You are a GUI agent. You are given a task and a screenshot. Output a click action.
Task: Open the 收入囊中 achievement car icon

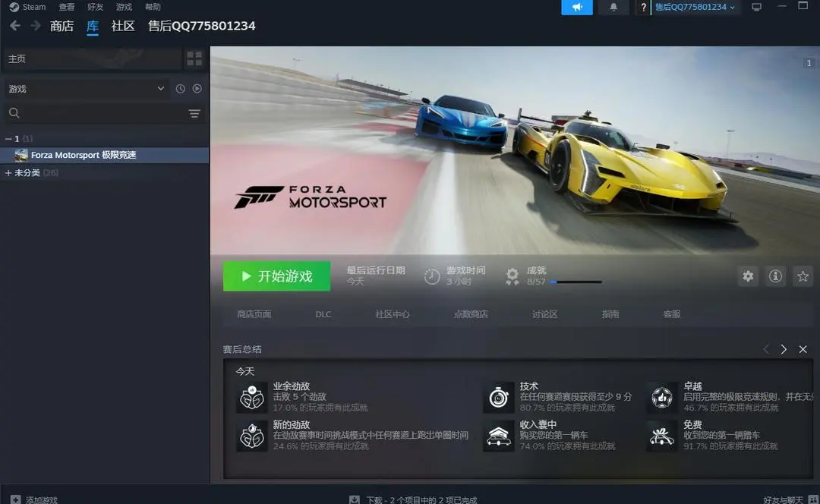(498, 436)
